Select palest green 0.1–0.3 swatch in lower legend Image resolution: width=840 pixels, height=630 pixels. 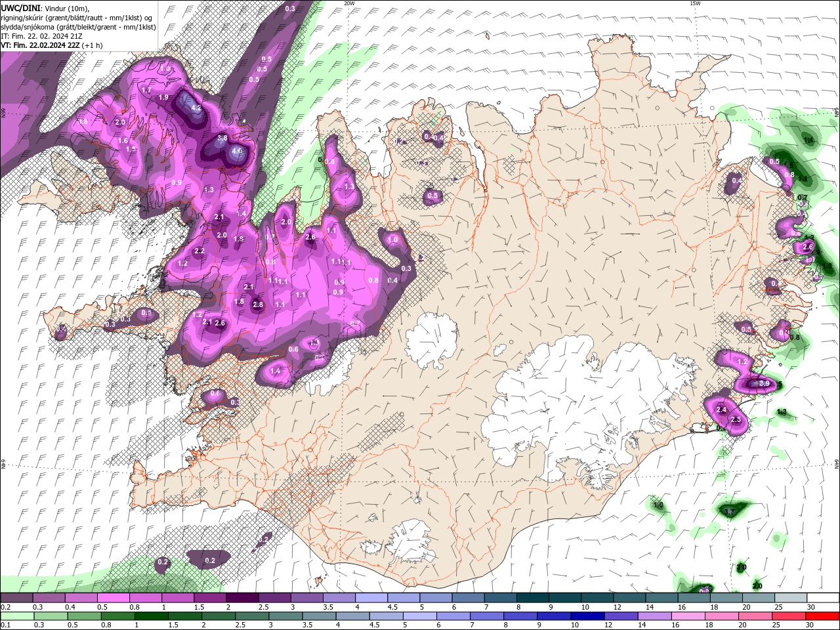17,616
